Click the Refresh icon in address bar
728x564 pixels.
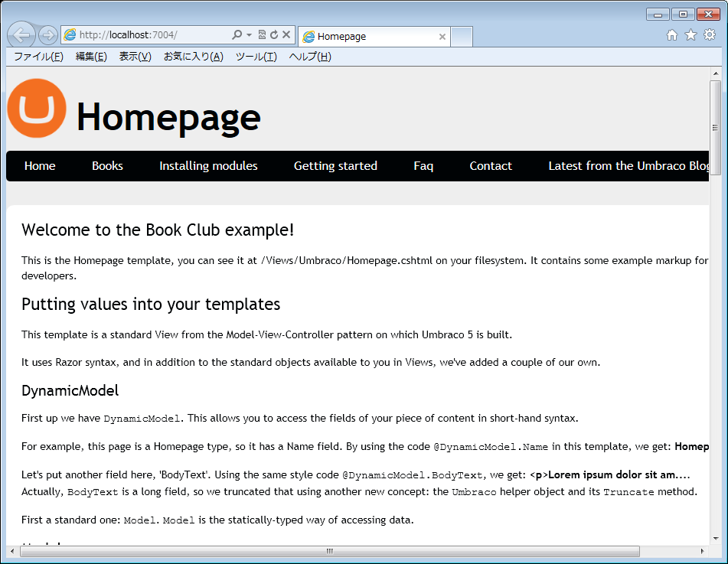pos(274,35)
